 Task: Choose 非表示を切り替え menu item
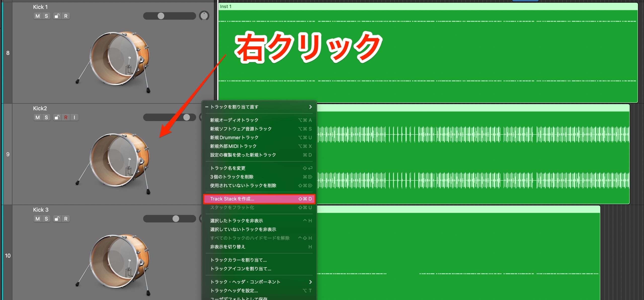pyautogui.click(x=259, y=247)
